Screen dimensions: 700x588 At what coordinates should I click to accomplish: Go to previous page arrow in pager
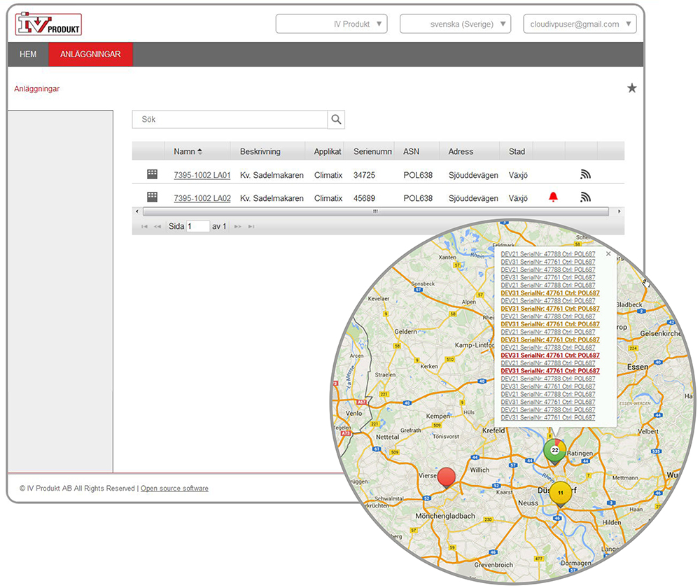[x=157, y=227]
